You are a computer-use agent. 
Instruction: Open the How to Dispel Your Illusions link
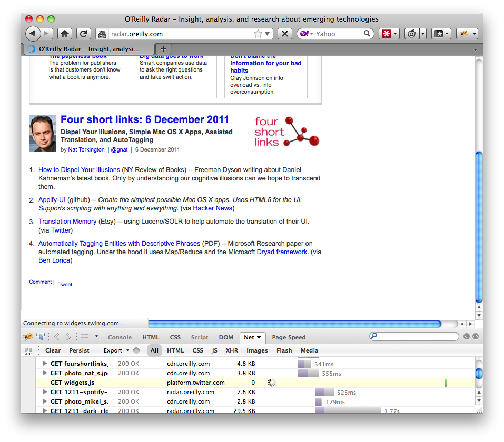(79, 169)
